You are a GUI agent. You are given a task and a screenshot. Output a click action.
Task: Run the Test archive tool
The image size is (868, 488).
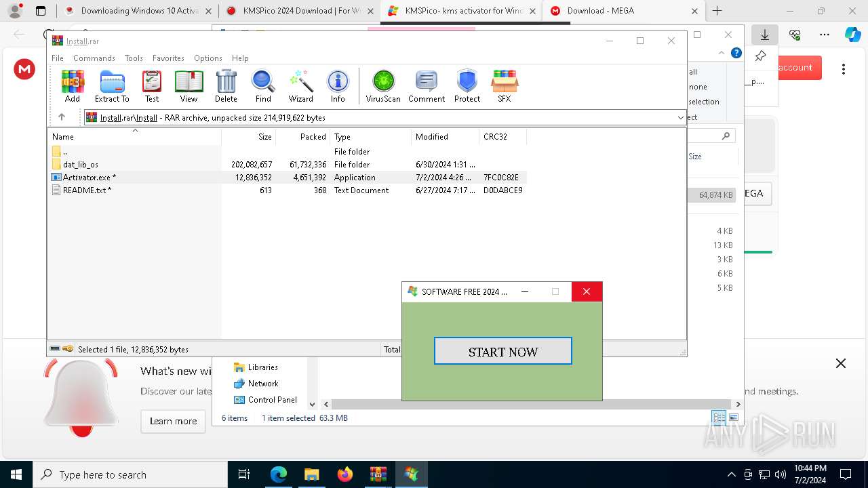point(152,86)
